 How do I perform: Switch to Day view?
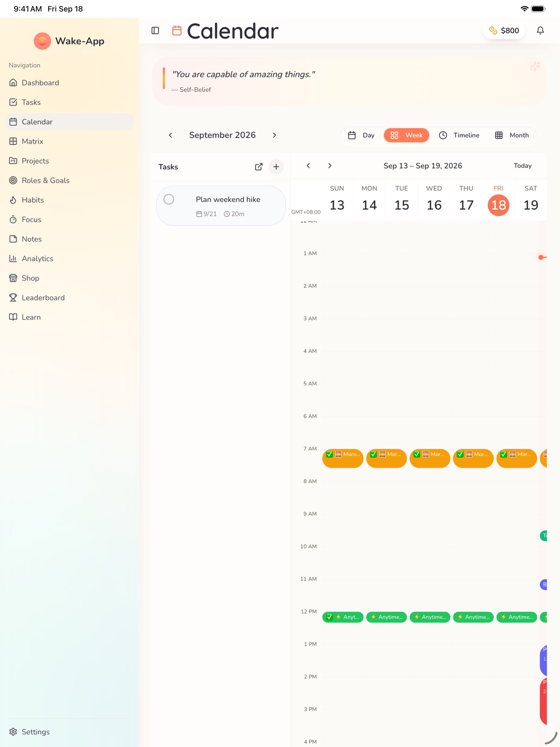tap(361, 135)
